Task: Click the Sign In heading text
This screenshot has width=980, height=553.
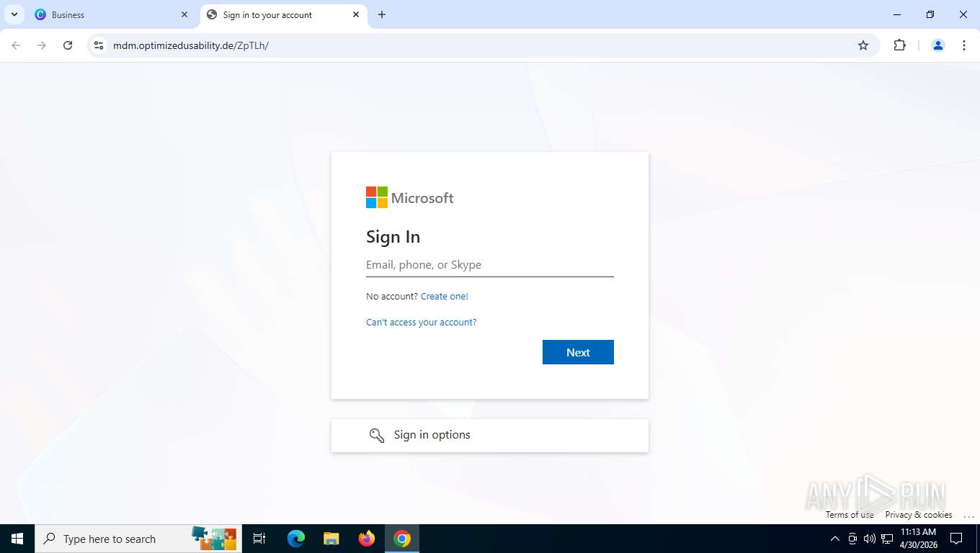Action: [x=393, y=237]
